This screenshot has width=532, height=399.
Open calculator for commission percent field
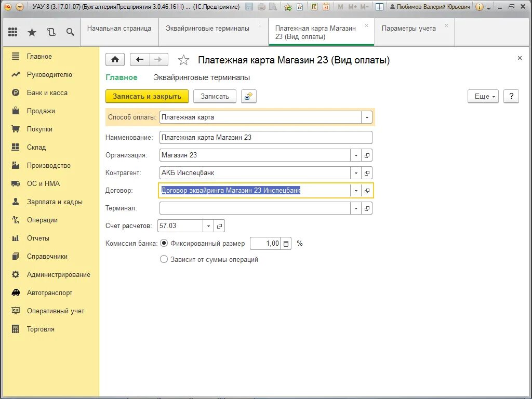(286, 244)
